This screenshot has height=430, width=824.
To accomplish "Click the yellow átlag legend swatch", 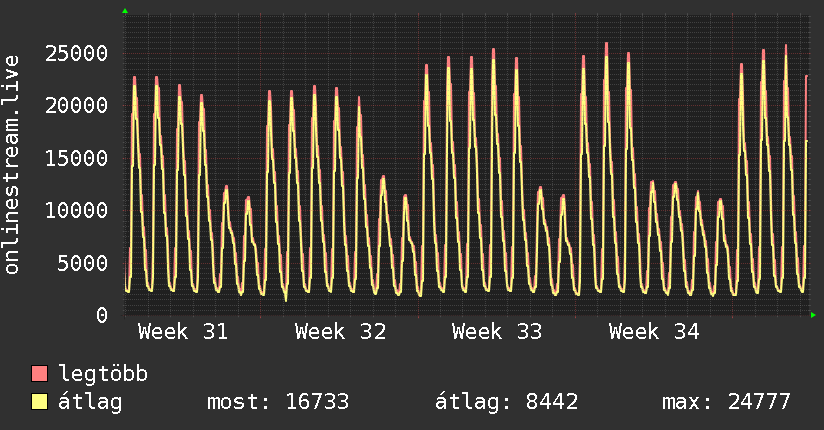I will click(x=39, y=402).
